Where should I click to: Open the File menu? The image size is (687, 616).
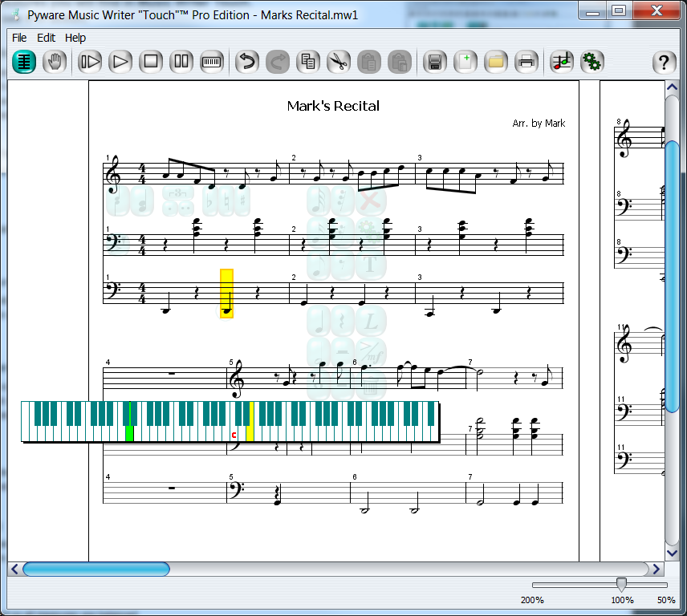coord(19,38)
